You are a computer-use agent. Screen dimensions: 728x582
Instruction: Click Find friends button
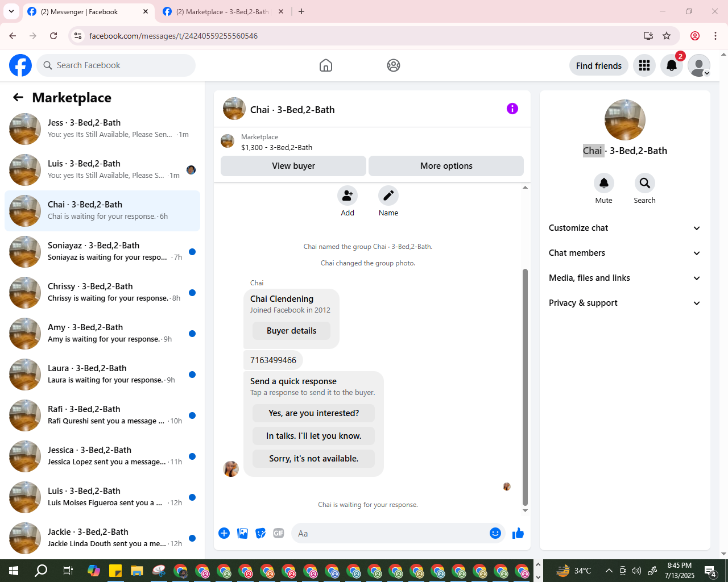coord(599,65)
